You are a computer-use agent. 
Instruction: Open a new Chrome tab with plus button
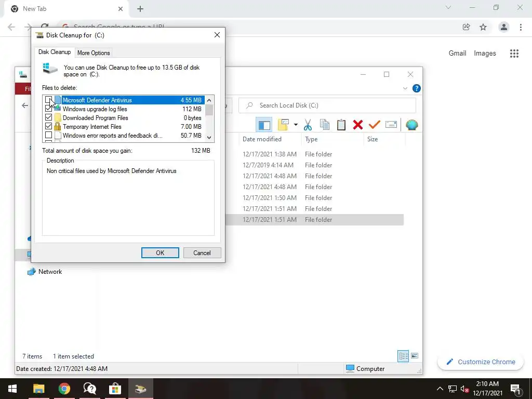point(140,9)
